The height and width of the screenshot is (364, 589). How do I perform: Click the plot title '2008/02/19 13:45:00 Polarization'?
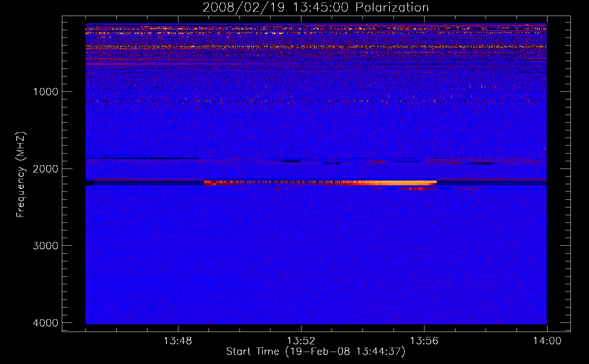(x=316, y=8)
